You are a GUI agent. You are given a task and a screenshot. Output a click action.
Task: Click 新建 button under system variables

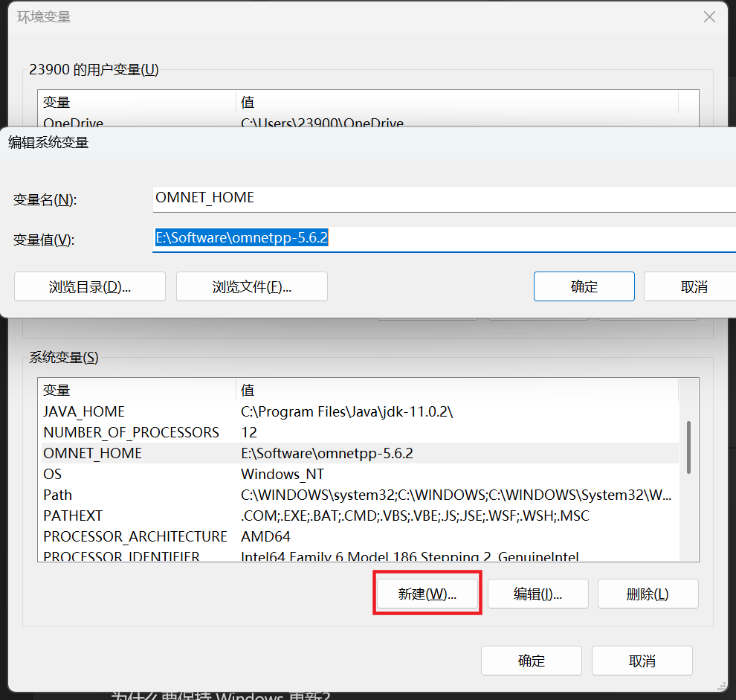click(427, 594)
